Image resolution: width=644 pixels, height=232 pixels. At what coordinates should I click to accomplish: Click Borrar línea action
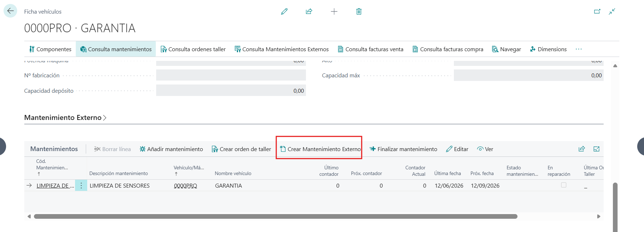pyautogui.click(x=112, y=149)
